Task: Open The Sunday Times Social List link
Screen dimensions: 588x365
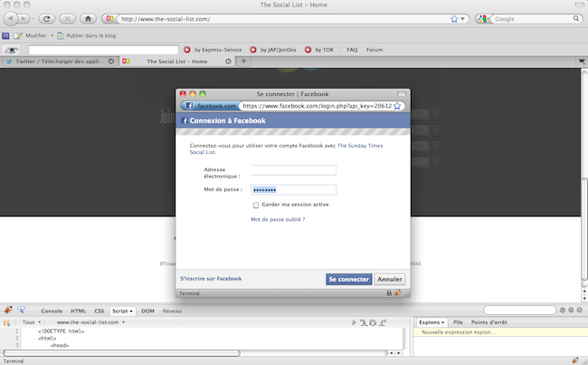Action: [x=286, y=149]
